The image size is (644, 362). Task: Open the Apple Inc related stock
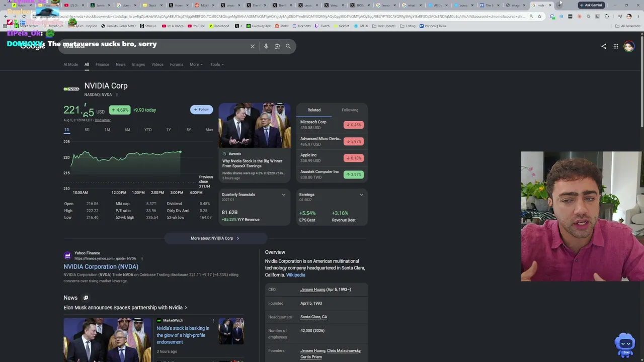point(331,158)
